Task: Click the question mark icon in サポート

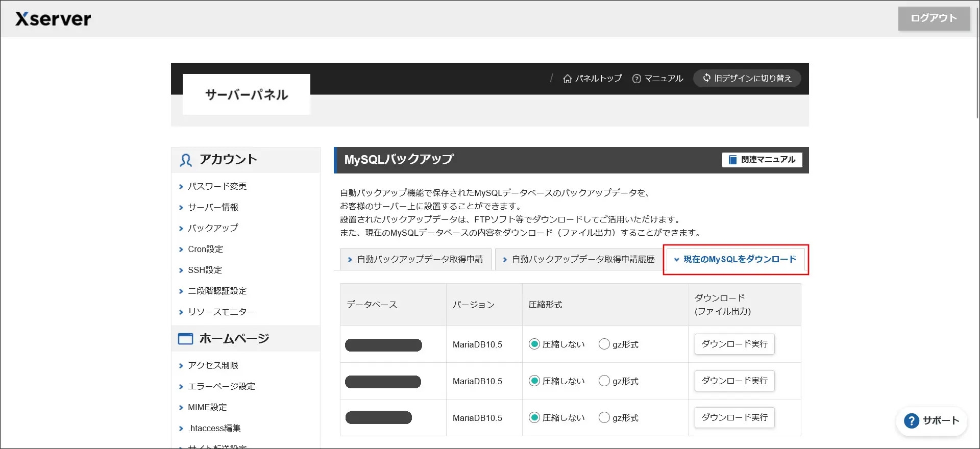Action: 912,421
